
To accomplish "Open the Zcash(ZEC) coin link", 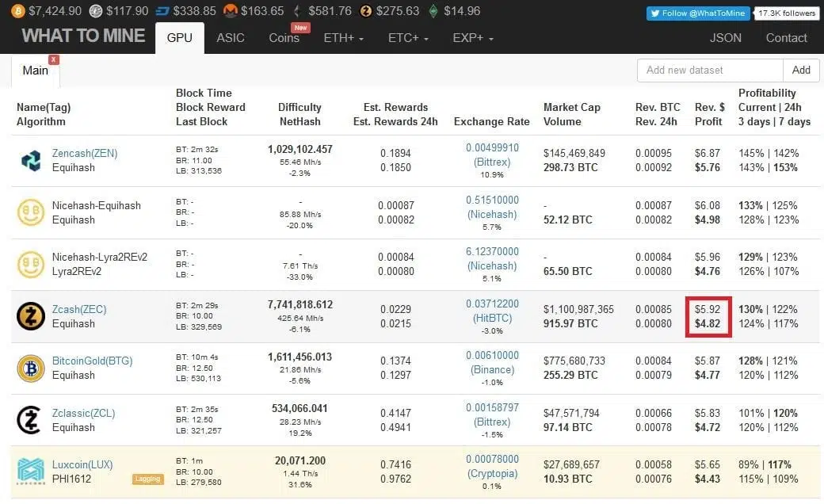I will pos(79,309).
